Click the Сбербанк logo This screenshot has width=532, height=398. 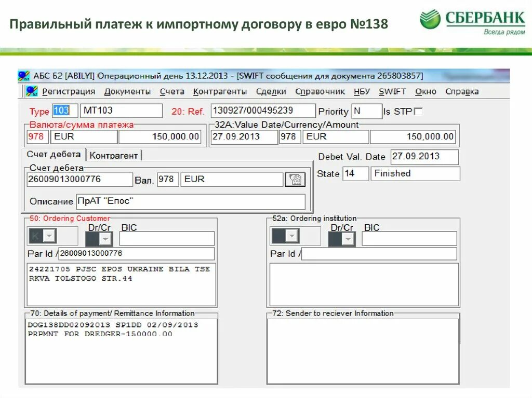pos(472,21)
